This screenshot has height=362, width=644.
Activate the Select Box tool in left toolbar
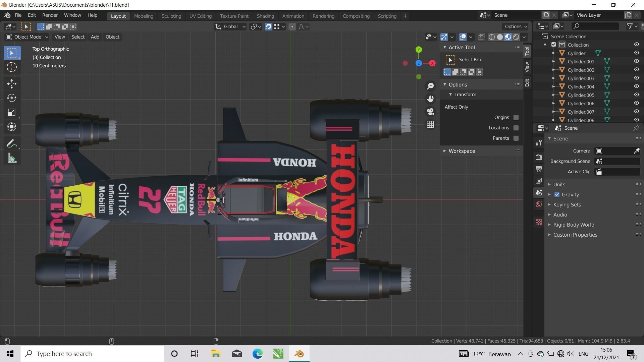coord(12,53)
